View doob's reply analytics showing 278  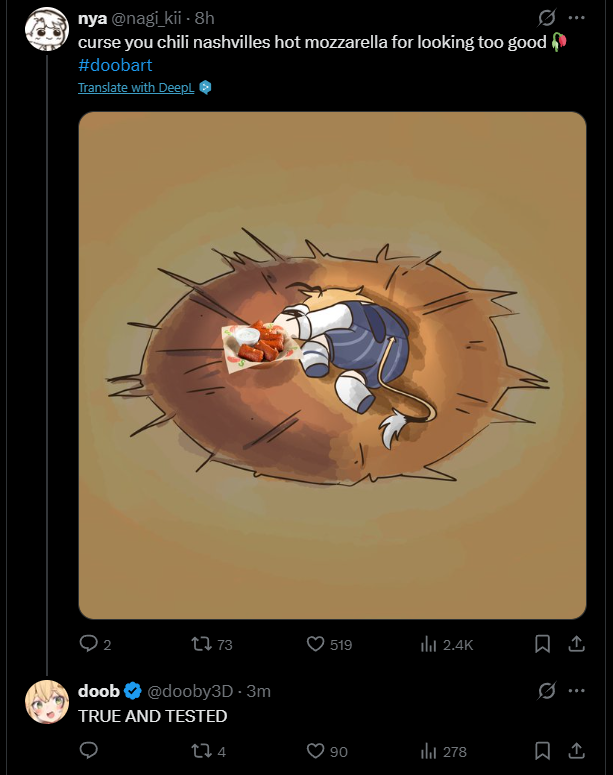pyautogui.click(x=430, y=750)
